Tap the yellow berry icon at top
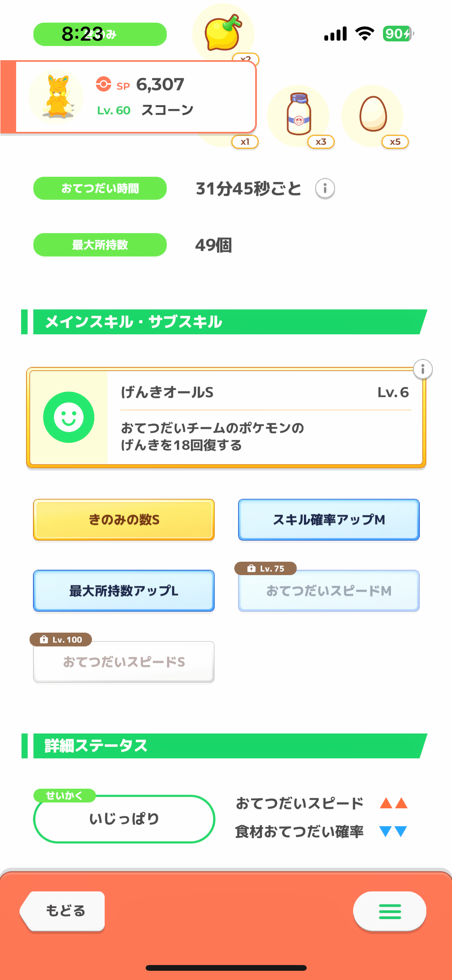The image size is (452, 980). pyautogui.click(x=223, y=33)
